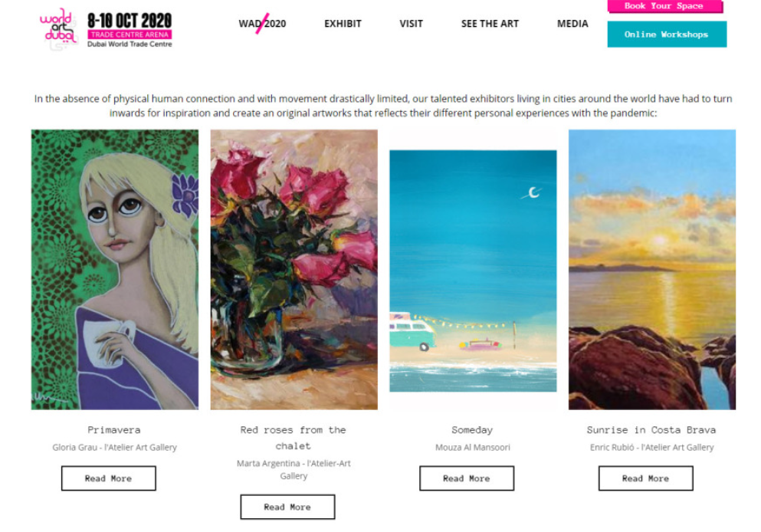Open Sunrise in Costa Brava painting
Screen dimensions: 761x532
click(652, 269)
